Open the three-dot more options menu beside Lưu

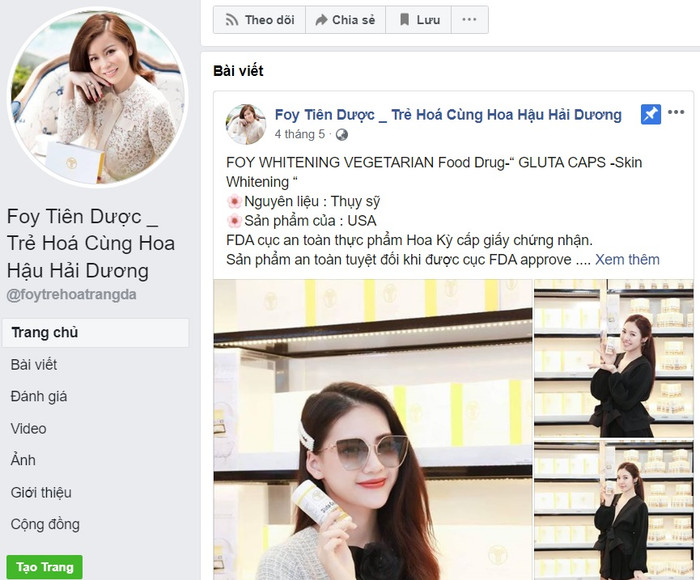(x=470, y=20)
